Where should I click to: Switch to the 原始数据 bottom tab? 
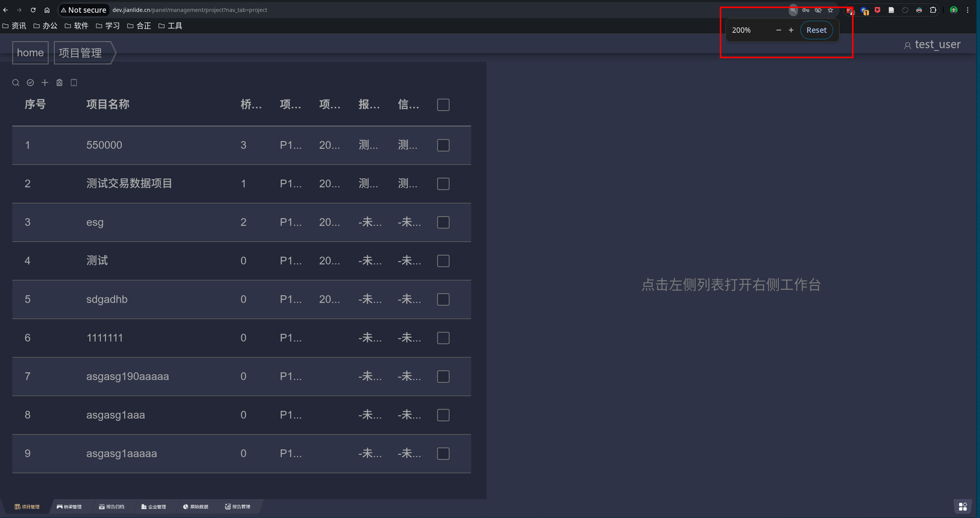coord(196,506)
